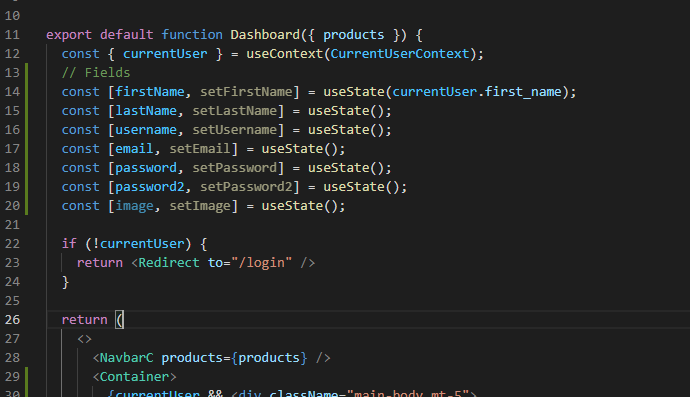Click line number 28 in the gutter

12,358
